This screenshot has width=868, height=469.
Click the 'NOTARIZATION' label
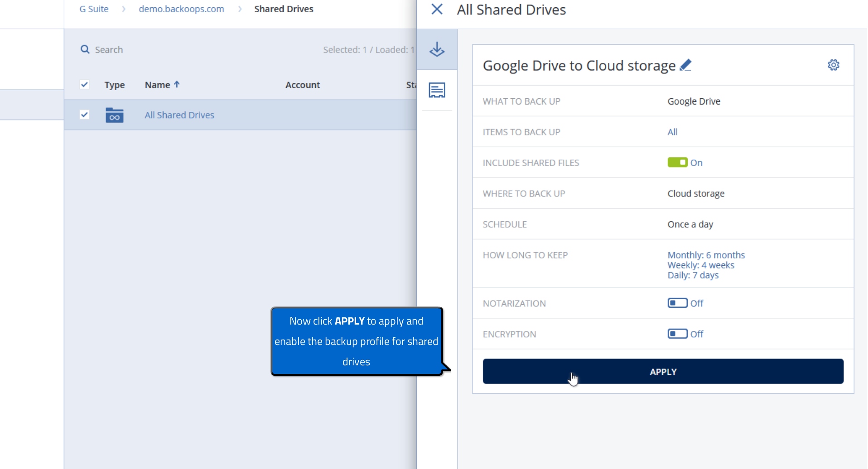coord(514,303)
